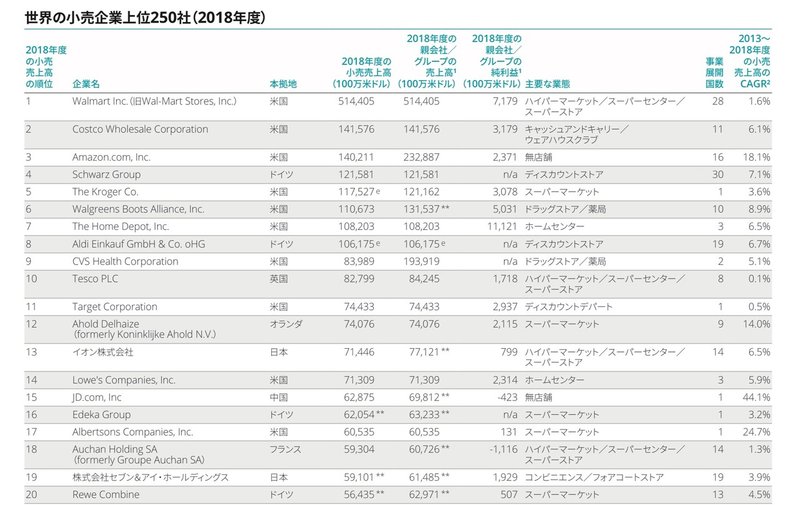Click JD.com net income -423
The width and height of the screenshot is (800, 505).
pos(506,397)
